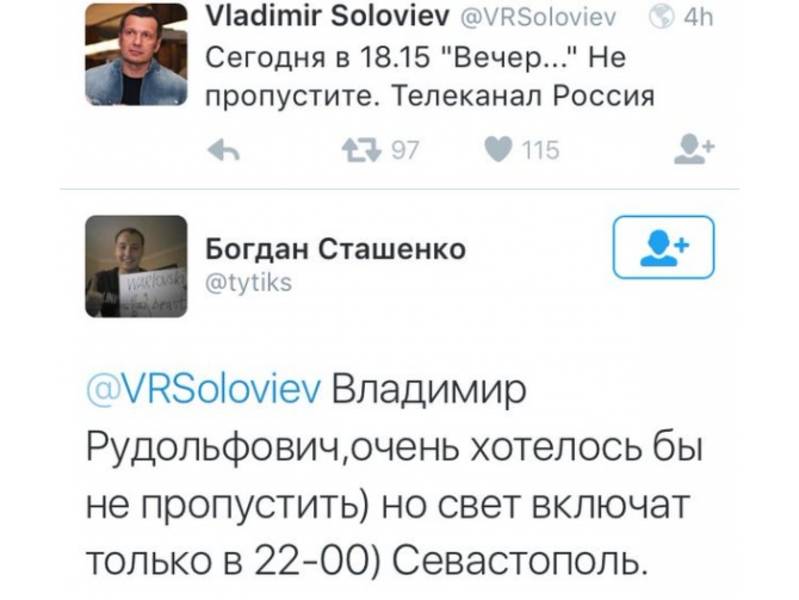The image size is (799, 600).
Task: Like the tweet with the heart icon
Action: click(497, 150)
